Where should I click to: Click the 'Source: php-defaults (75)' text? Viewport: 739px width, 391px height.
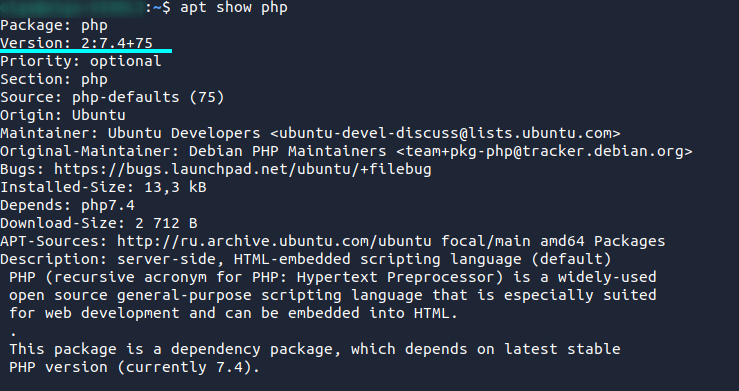[x=112, y=97]
